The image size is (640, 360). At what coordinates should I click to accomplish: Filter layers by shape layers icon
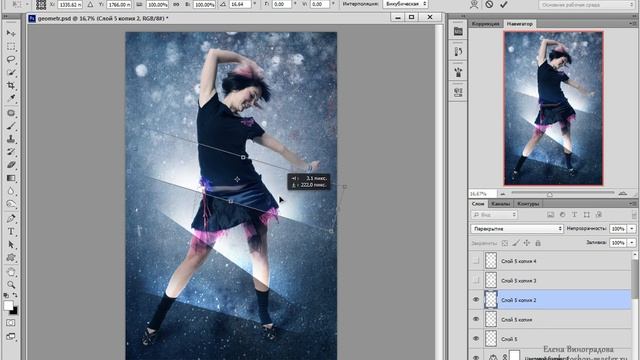pyautogui.click(x=587, y=215)
